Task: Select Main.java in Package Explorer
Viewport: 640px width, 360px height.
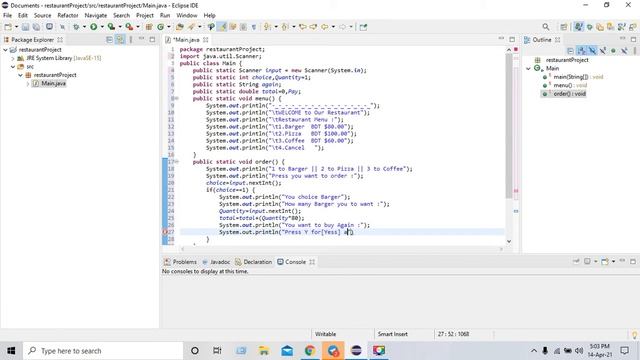Action: tap(49, 84)
